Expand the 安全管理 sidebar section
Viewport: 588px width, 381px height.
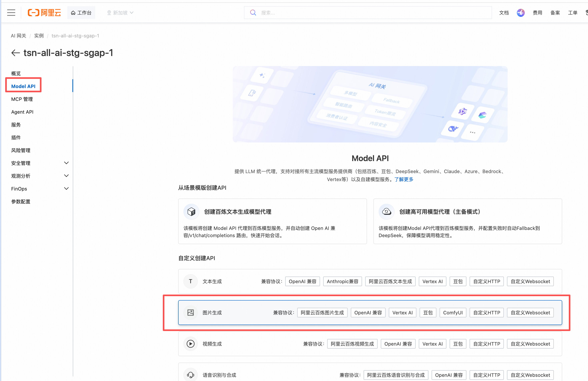coord(66,163)
